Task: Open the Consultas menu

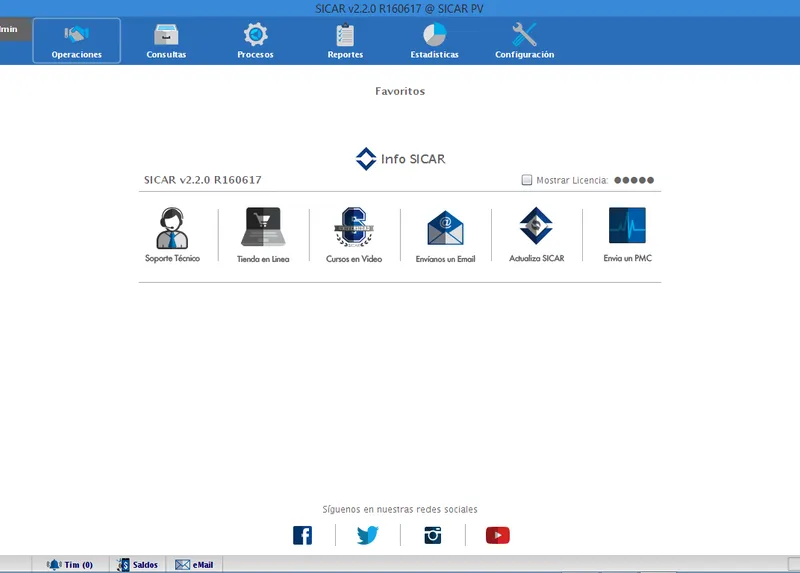Action: [x=166, y=41]
